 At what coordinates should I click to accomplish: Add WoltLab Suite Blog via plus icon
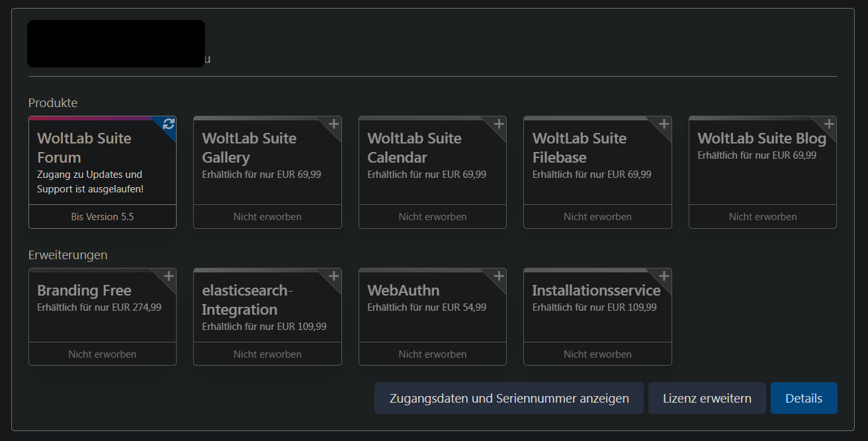tap(829, 124)
